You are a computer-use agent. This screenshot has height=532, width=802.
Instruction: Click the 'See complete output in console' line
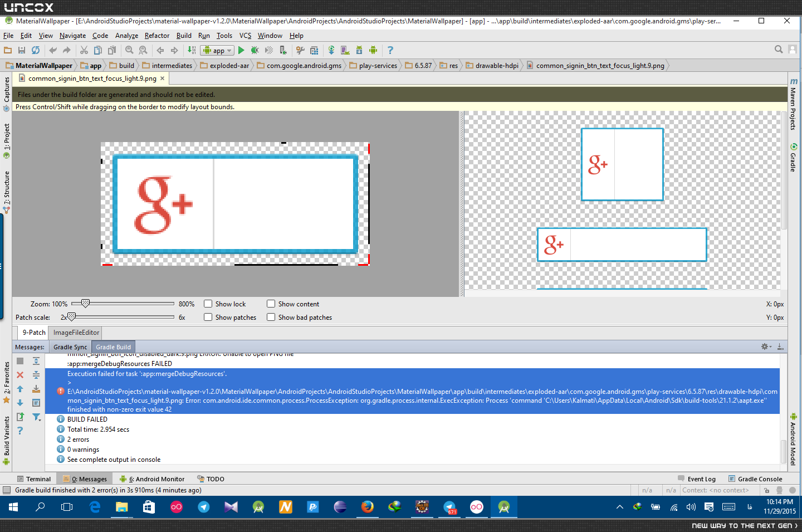(114, 460)
